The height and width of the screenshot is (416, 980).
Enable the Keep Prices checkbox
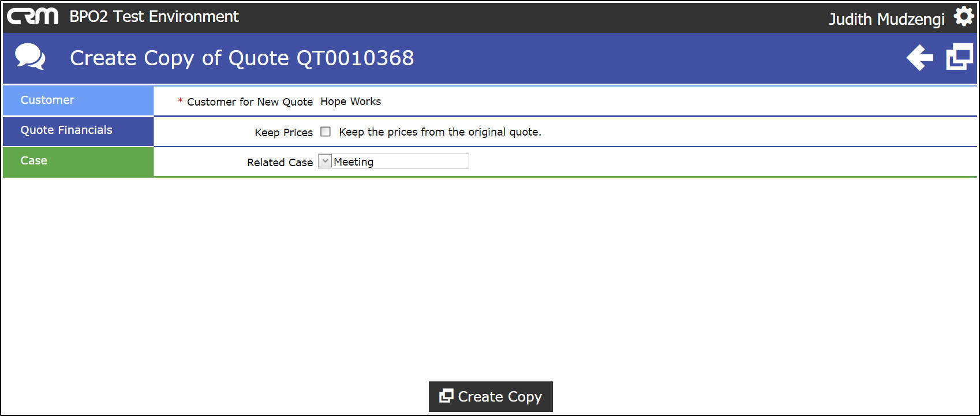[326, 132]
